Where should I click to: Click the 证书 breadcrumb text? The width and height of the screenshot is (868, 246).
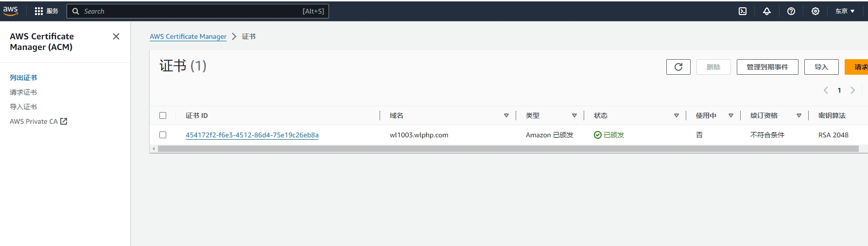(249, 36)
